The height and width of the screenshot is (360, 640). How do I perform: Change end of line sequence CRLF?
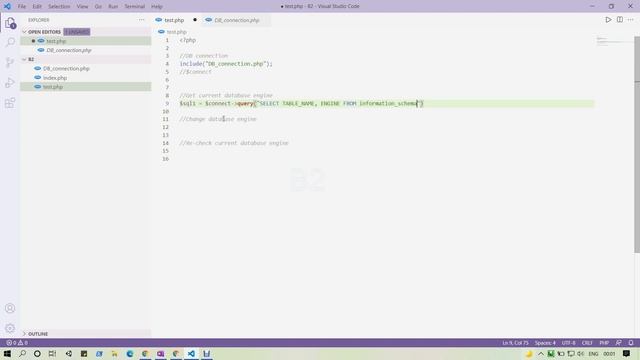tap(587, 343)
